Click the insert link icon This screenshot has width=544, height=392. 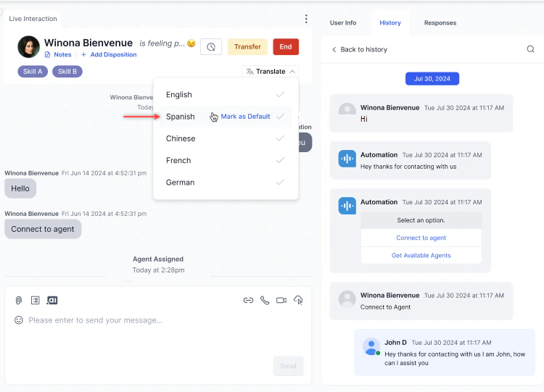(x=248, y=300)
